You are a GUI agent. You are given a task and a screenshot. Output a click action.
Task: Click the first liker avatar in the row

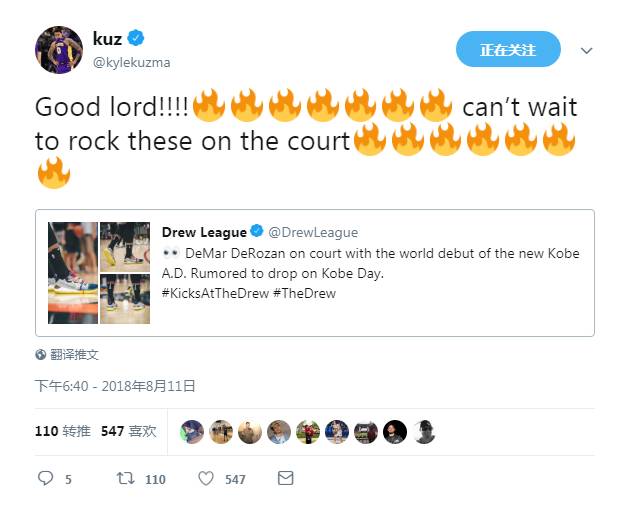[192, 432]
